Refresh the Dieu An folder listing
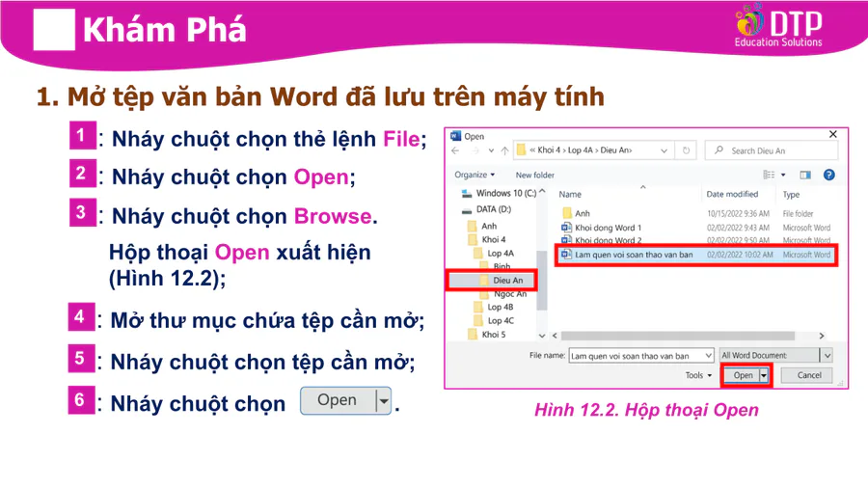The image size is (868, 488). pos(686,151)
